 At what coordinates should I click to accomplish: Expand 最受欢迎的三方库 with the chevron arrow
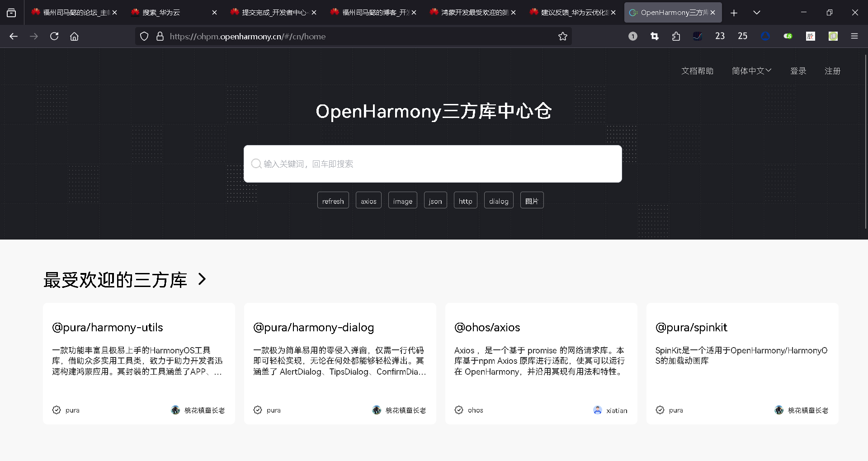[x=202, y=279]
